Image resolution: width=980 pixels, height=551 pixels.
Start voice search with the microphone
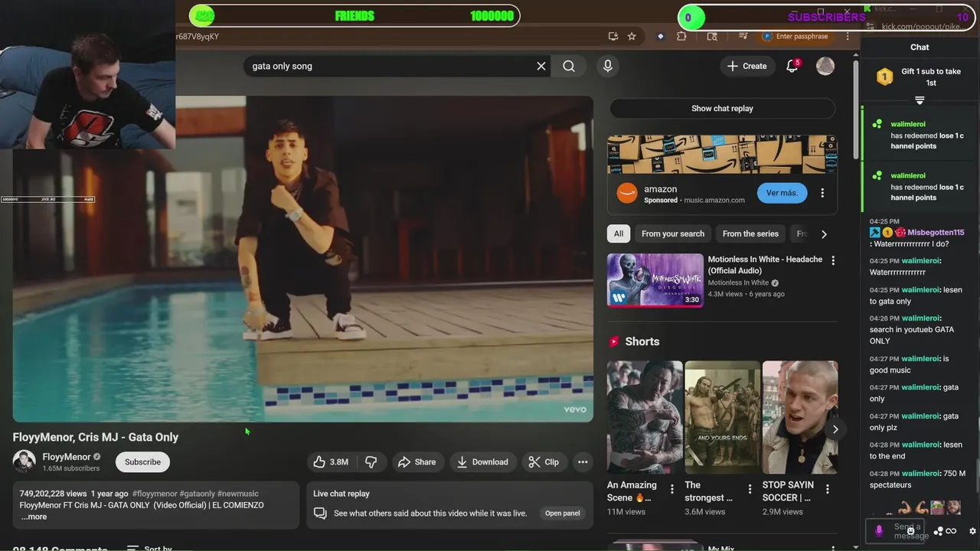click(608, 66)
